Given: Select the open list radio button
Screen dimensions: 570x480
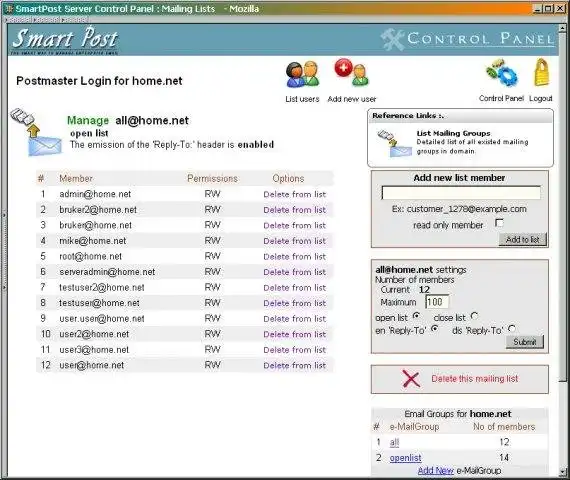Looking at the screenshot, I should point(417,316).
